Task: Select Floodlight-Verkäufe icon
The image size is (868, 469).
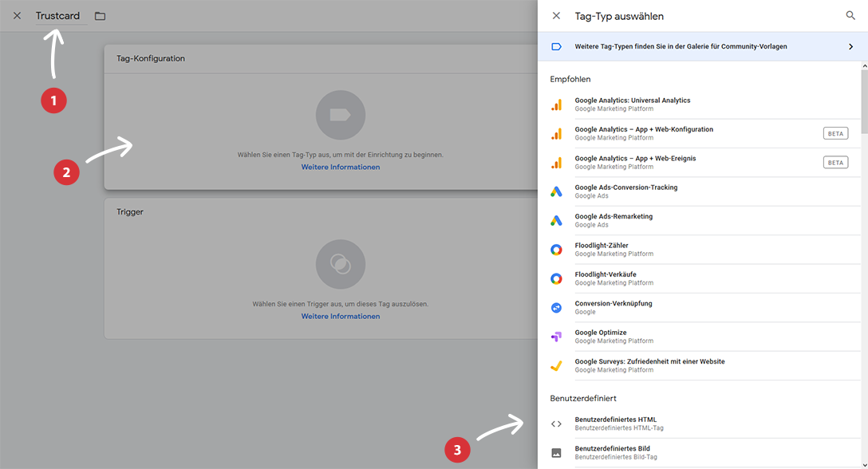Action: [556, 278]
